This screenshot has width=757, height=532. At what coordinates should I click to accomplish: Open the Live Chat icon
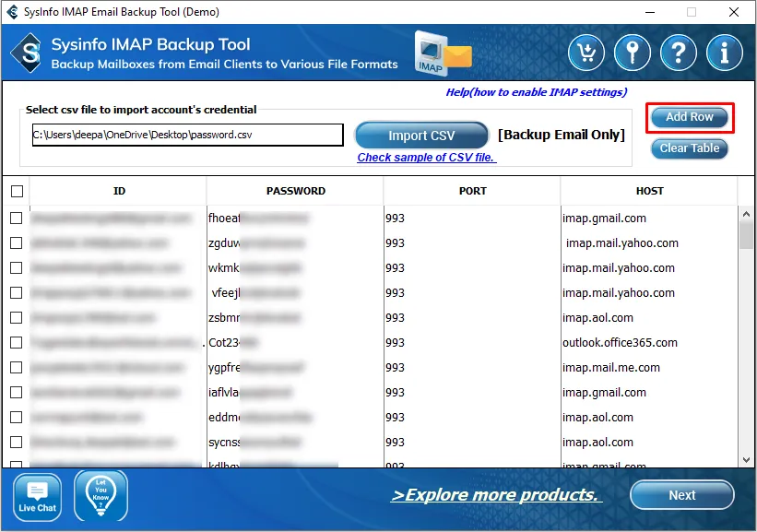[x=38, y=496]
